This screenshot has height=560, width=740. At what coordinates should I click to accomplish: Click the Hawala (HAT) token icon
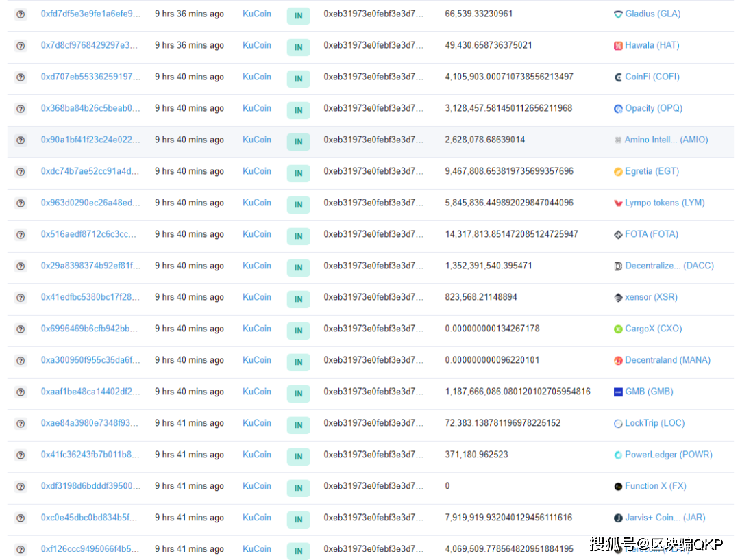(618, 46)
